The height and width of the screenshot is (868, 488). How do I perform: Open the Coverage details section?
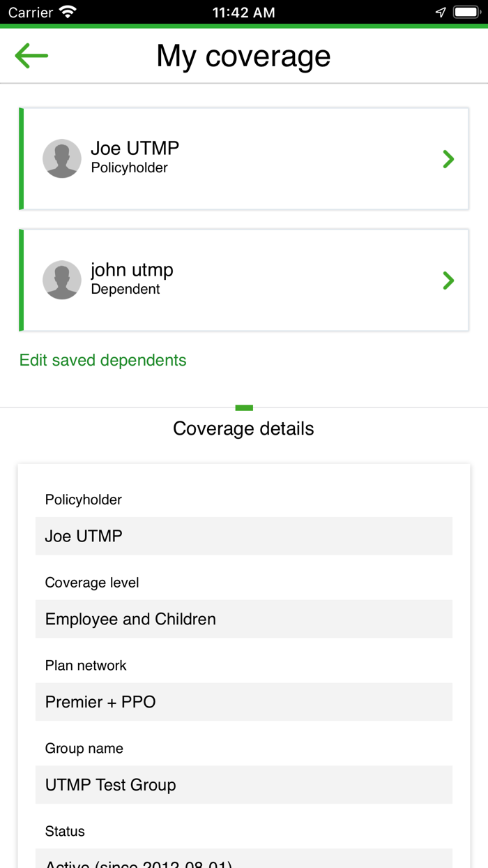(x=243, y=428)
